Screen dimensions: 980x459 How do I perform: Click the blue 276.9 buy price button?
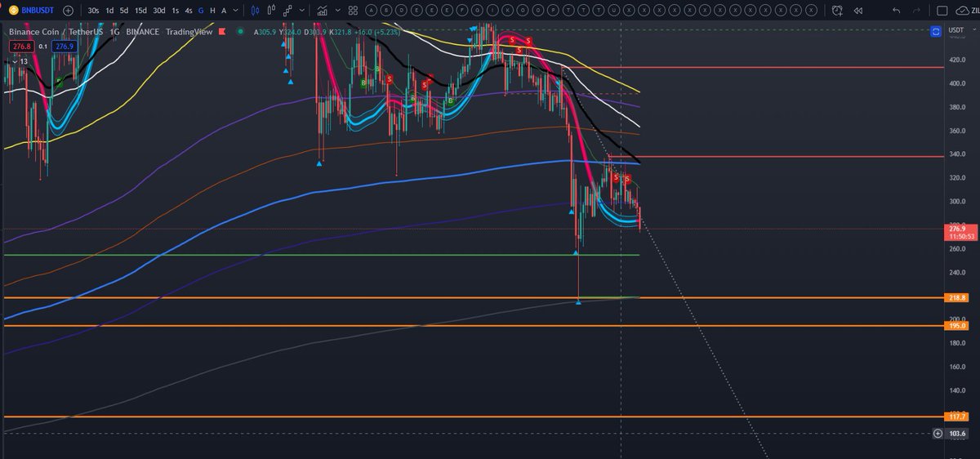coord(65,47)
